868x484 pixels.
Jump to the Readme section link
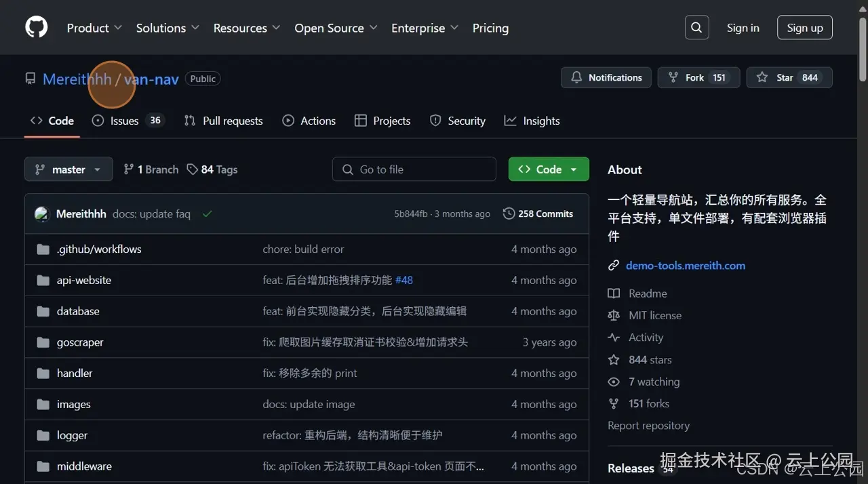click(648, 294)
